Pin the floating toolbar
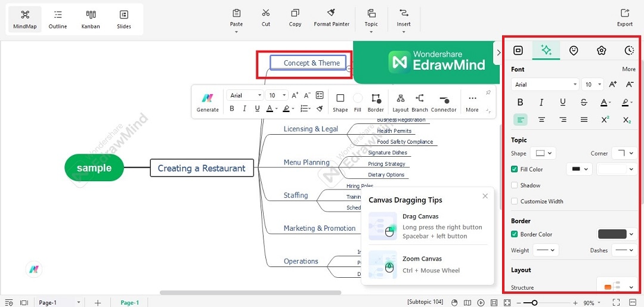 [x=488, y=93]
